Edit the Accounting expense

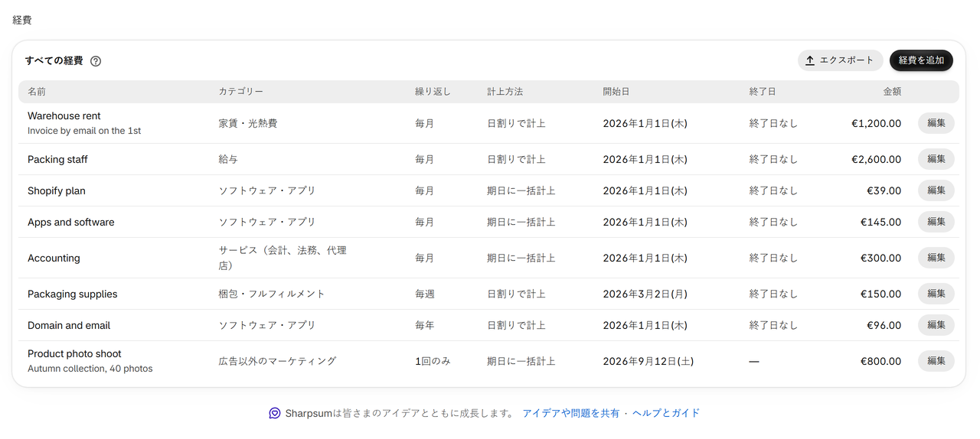[936, 258]
